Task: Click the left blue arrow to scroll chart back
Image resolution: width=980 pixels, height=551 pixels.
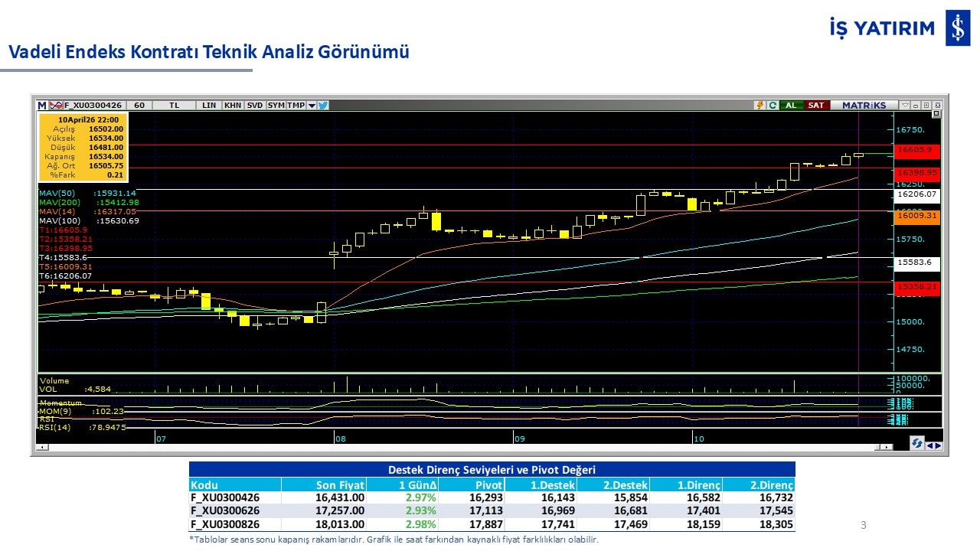Action: [x=929, y=445]
